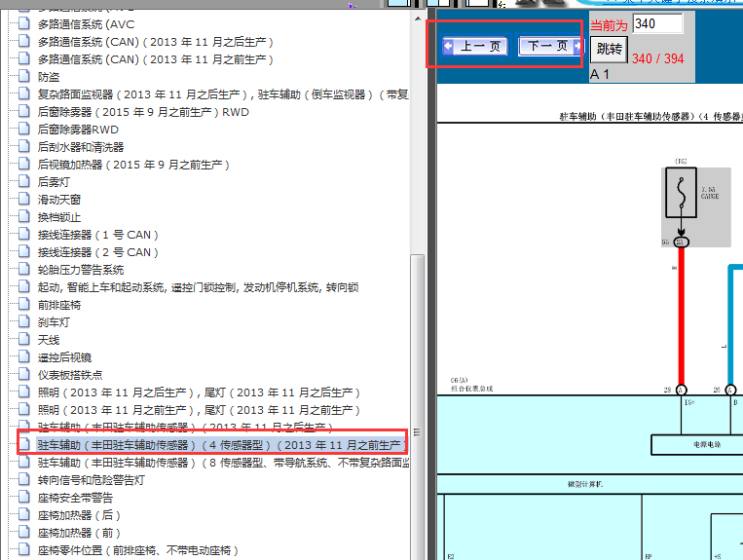Open the 遥控后视镜 entry
The width and height of the screenshot is (743, 560).
pos(64,357)
